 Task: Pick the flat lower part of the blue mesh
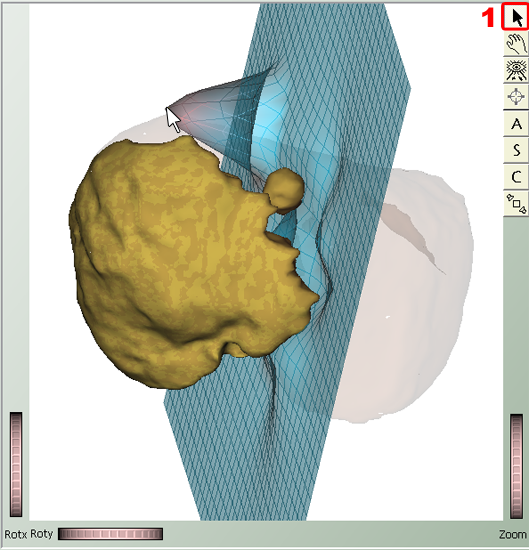[246, 456]
